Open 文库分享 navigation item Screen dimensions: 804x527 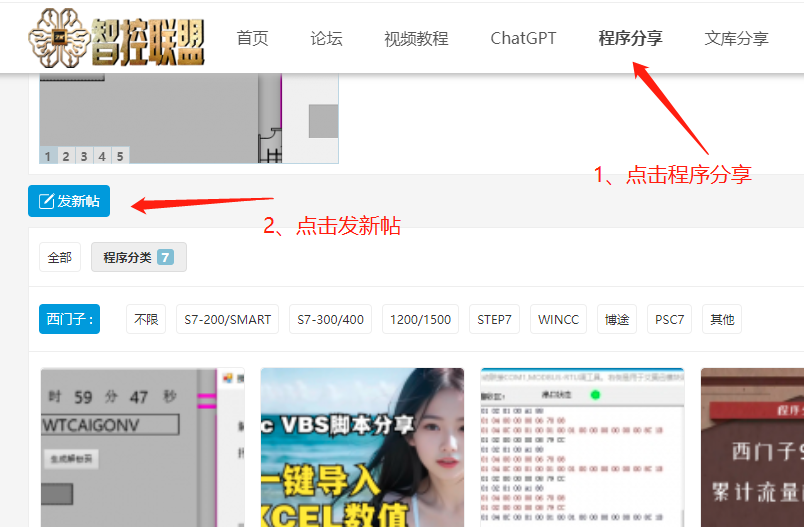(x=736, y=39)
